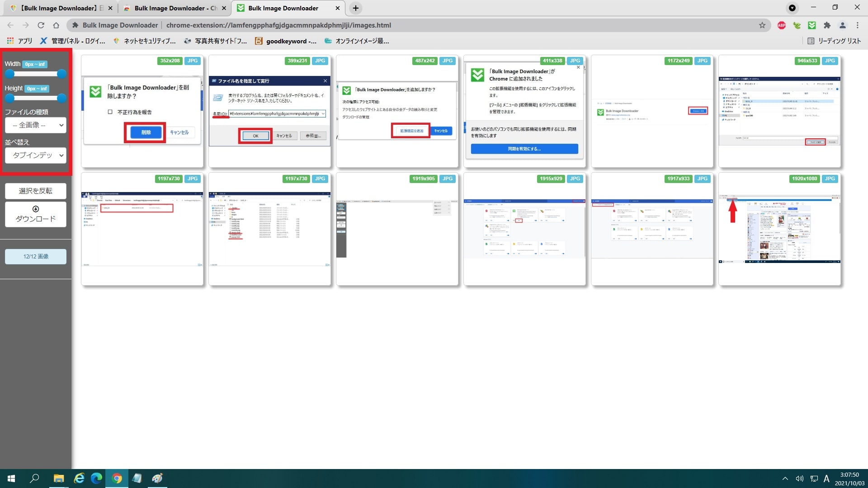Select the 1172x249 JPG thumbnail
Screen dimensions: 868x488
click(652, 111)
